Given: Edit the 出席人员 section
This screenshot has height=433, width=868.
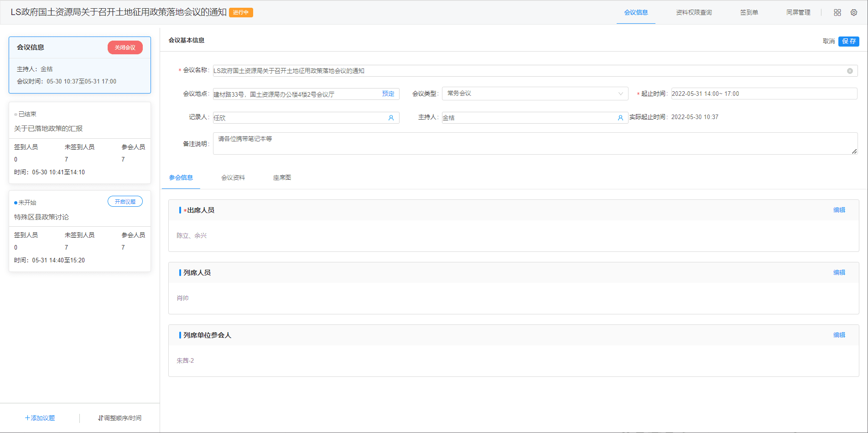Looking at the screenshot, I should coord(839,210).
